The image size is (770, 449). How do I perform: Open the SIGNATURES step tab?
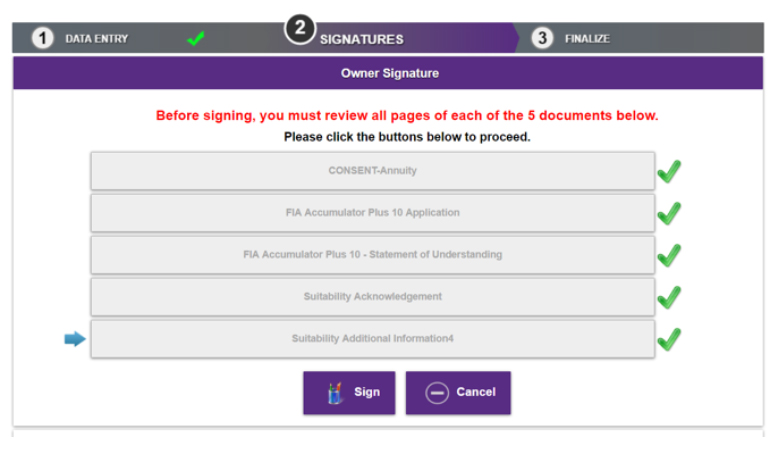coord(362,39)
